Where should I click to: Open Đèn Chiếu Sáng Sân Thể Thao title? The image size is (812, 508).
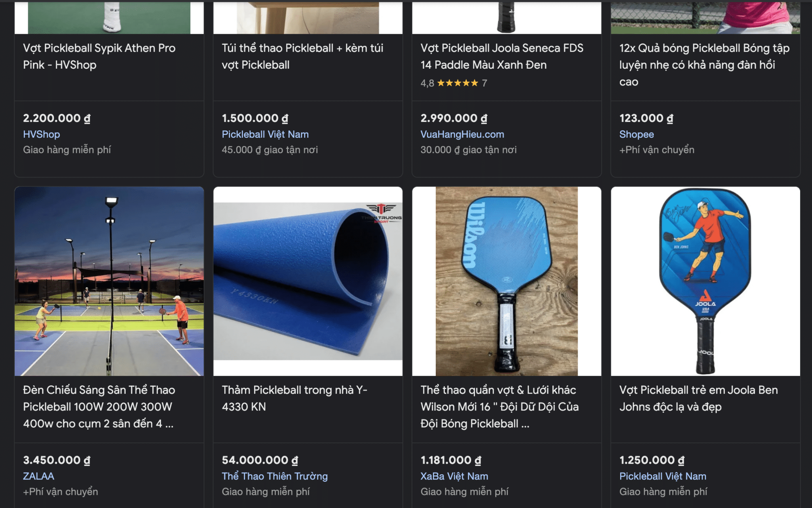pos(99,406)
